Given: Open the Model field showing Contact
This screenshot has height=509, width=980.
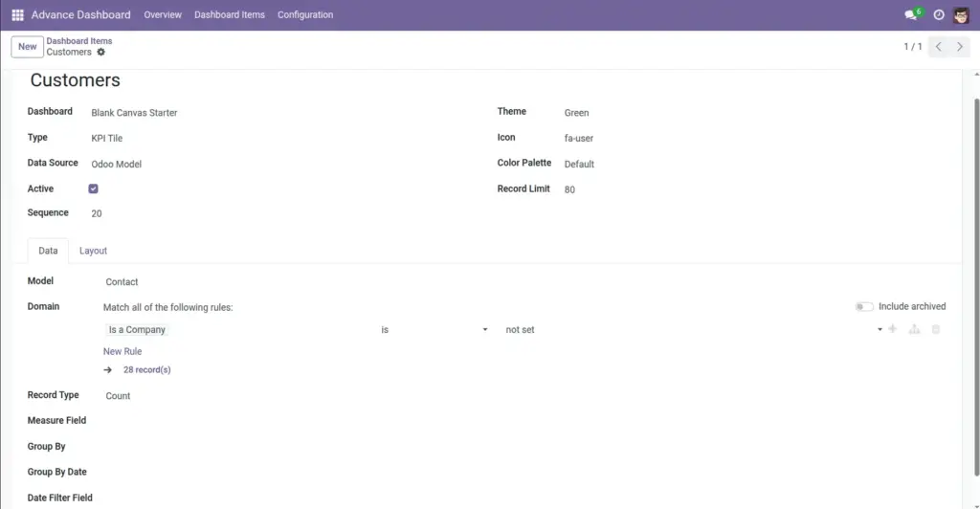Looking at the screenshot, I should click(525, 282).
